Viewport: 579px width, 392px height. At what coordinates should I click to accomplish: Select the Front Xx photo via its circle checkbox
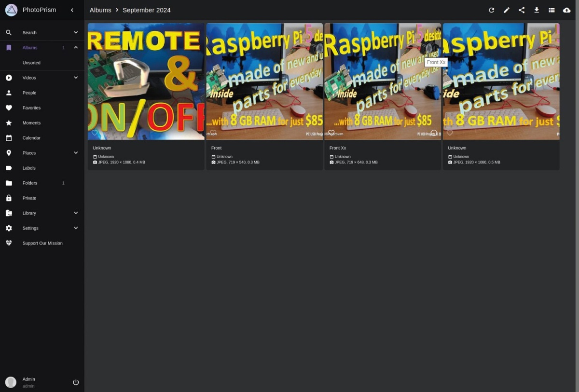coord(434,133)
